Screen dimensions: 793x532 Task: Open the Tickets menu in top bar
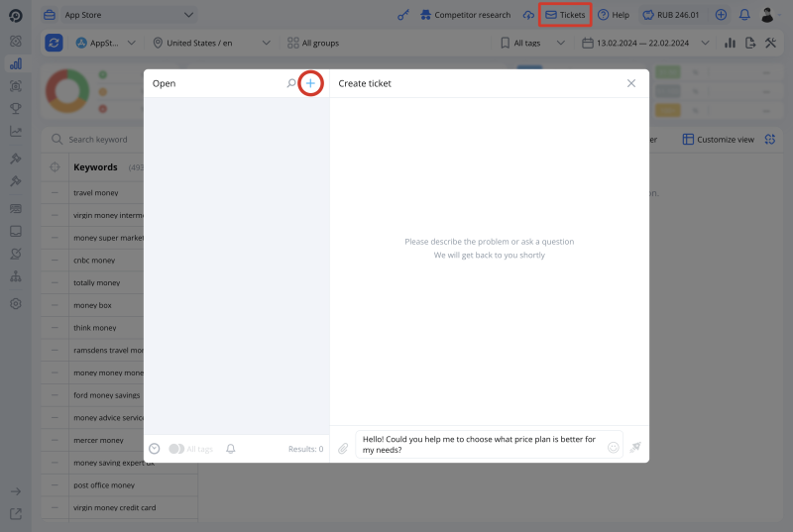(x=565, y=15)
